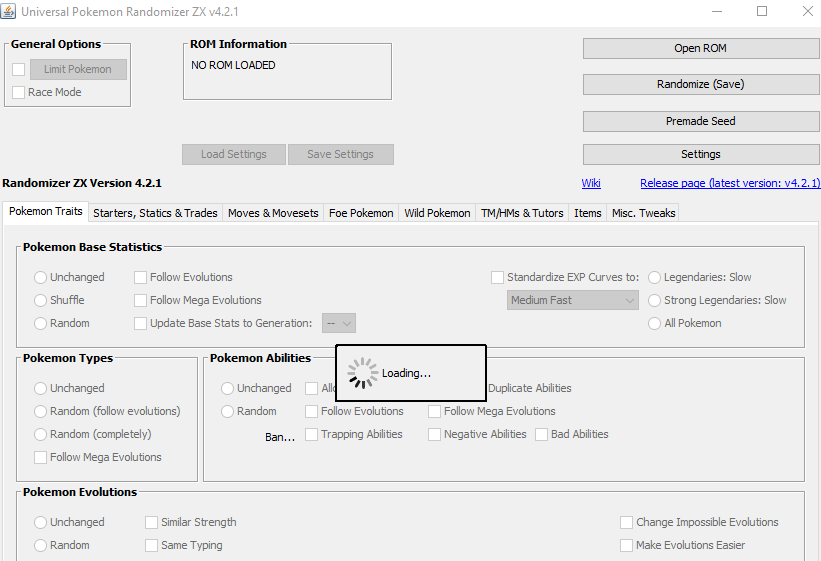Toggle Standardize EXP Curves checkbox

pos(497,277)
